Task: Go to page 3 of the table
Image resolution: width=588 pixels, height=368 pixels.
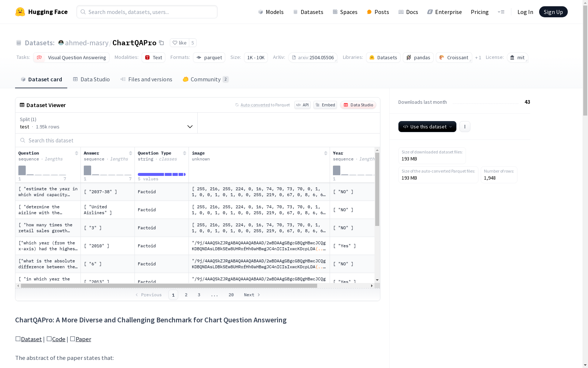Action: 199,295
